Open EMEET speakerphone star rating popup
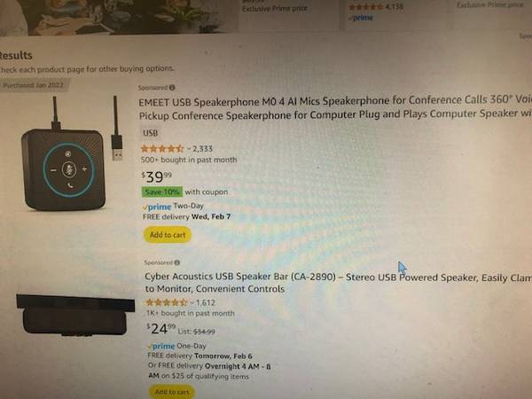The height and width of the screenshot is (399, 532). pyautogui.click(x=162, y=149)
